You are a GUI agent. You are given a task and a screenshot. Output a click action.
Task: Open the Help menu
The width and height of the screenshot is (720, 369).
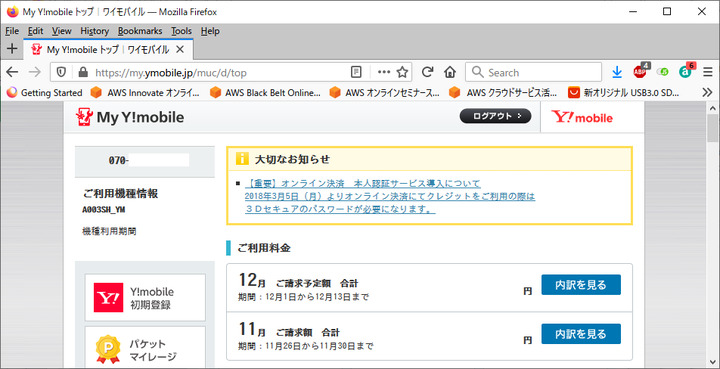pyautogui.click(x=210, y=31)
